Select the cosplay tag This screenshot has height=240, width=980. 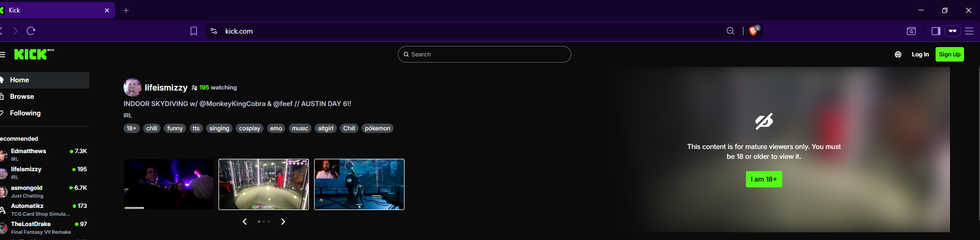pos(250,128)
